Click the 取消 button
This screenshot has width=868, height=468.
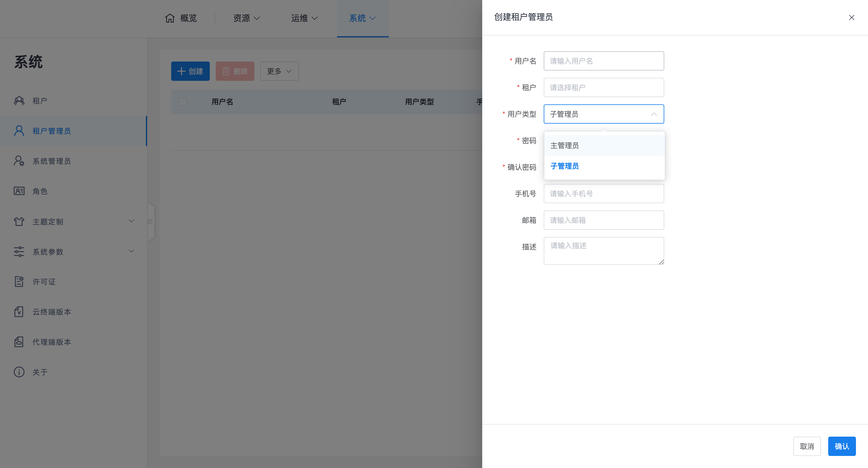[x=807, y=446]
